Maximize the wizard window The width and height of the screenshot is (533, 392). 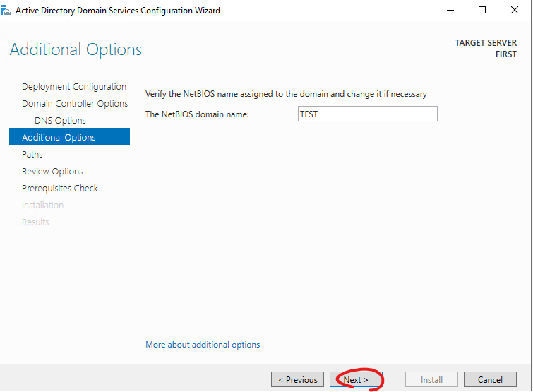482,10
